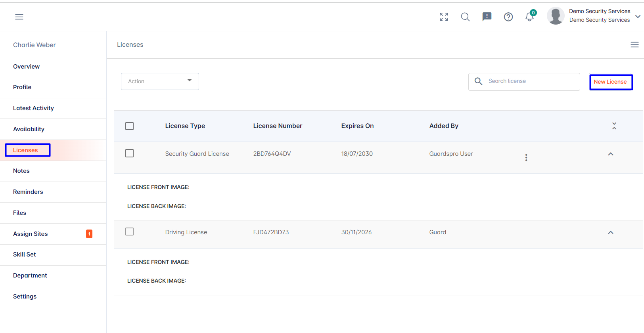The width and height of the screenshot is (644, 333).
Task: Open the help question mark icon
Action: pyautogui.click(x=508, y=17)
